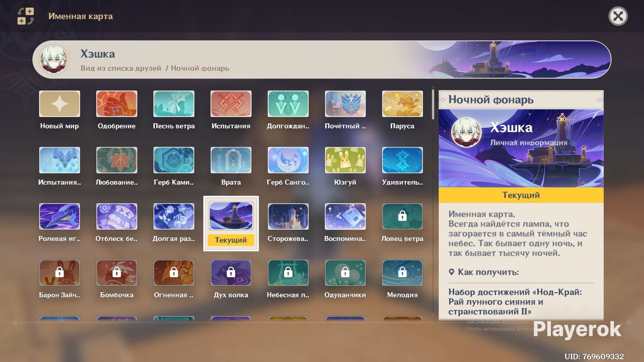Screen dimensions: 644x362
Task: Click the UID: 769609332 text
Action: [x=594, y=357]
